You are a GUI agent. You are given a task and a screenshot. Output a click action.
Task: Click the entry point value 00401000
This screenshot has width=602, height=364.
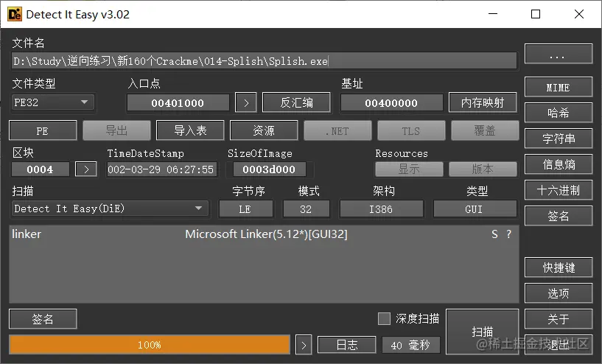[x=178, y=102]
